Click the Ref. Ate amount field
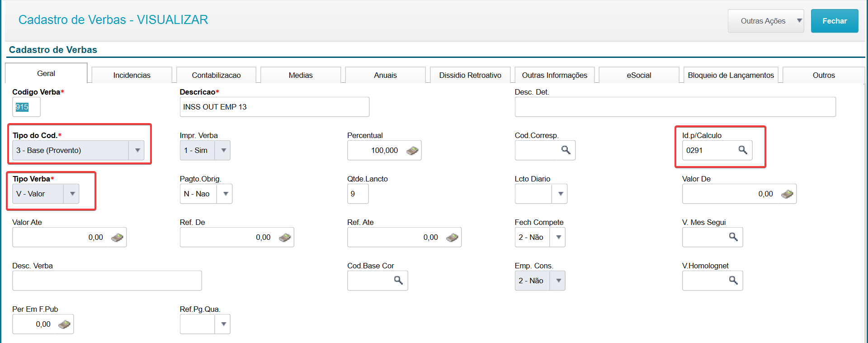868x343 pixels. pyautogui.click(x=404, y=237)
